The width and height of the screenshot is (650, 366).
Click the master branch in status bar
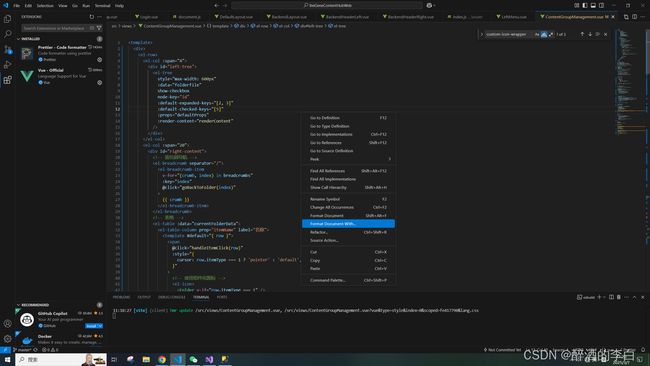tap(23, 349)
